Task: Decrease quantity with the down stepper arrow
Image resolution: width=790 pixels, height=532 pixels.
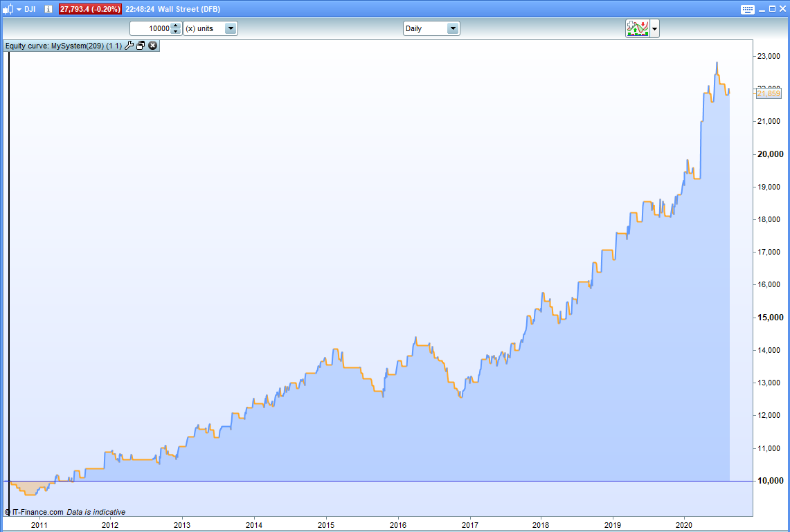Action: pyautogui.click(x=175, y=32)
